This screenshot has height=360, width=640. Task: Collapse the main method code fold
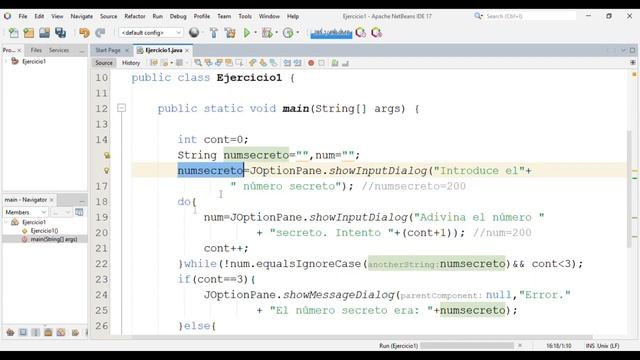click(121, 108)
